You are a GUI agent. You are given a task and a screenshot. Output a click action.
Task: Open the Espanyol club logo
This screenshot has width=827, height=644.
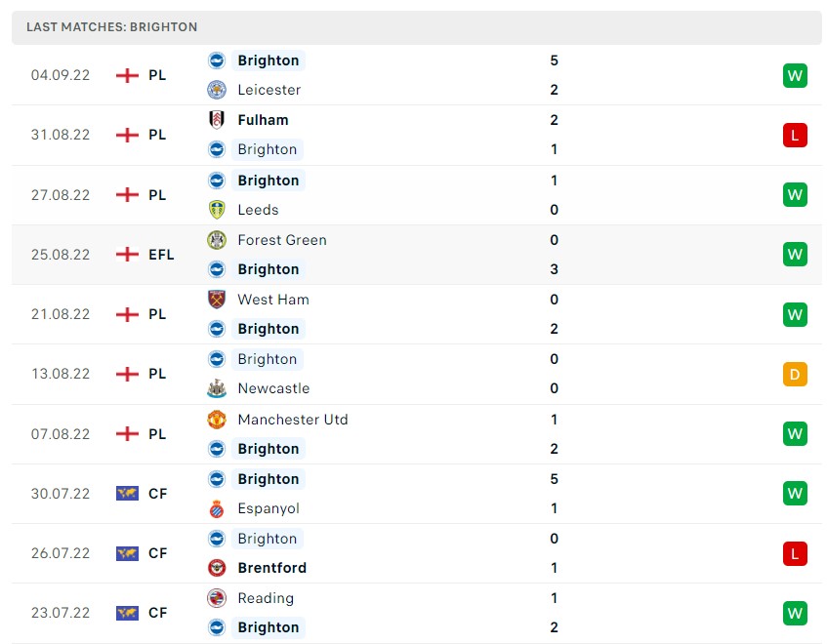point(219,508)
